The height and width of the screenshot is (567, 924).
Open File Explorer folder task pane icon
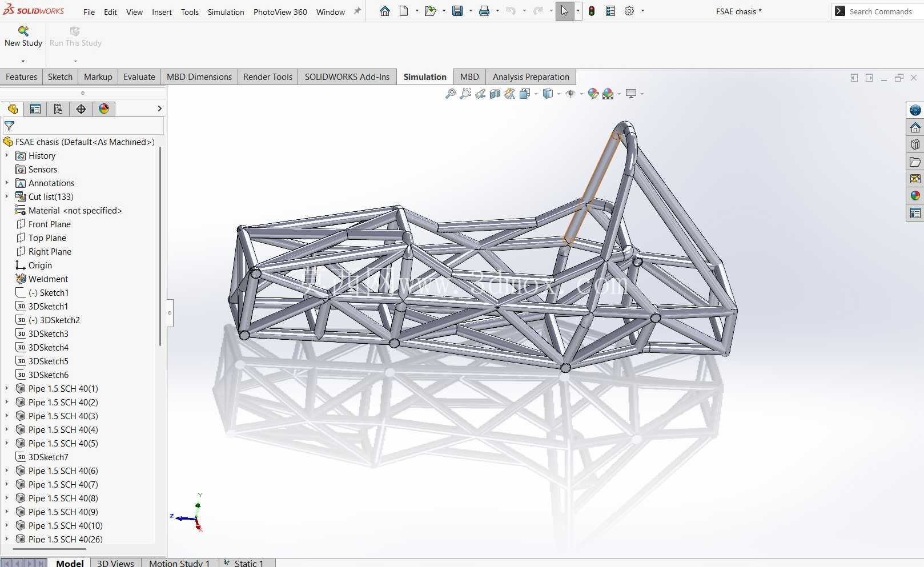[915, 162]
